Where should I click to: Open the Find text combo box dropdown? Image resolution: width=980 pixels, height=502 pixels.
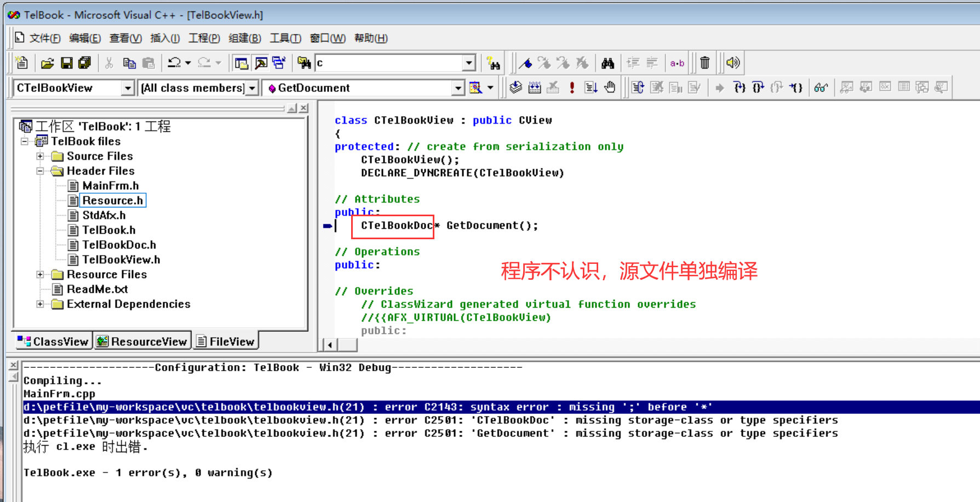coord(469,63)
